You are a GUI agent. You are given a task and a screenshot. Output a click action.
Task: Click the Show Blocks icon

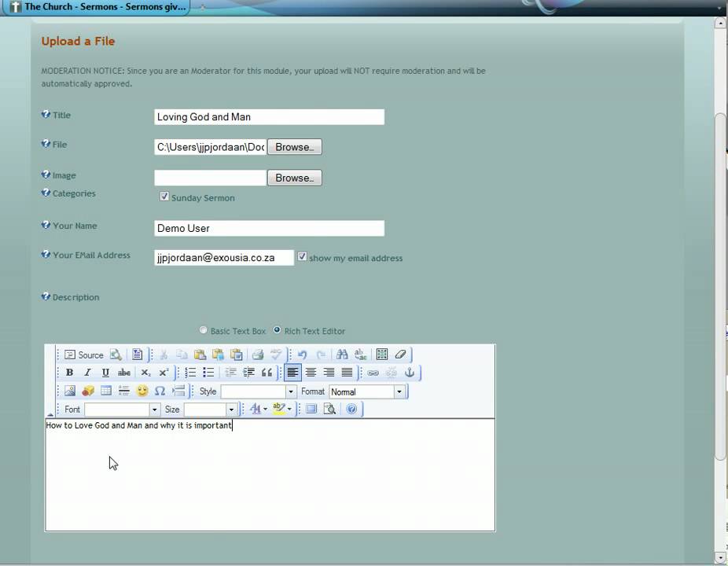[x=329, y=409]
